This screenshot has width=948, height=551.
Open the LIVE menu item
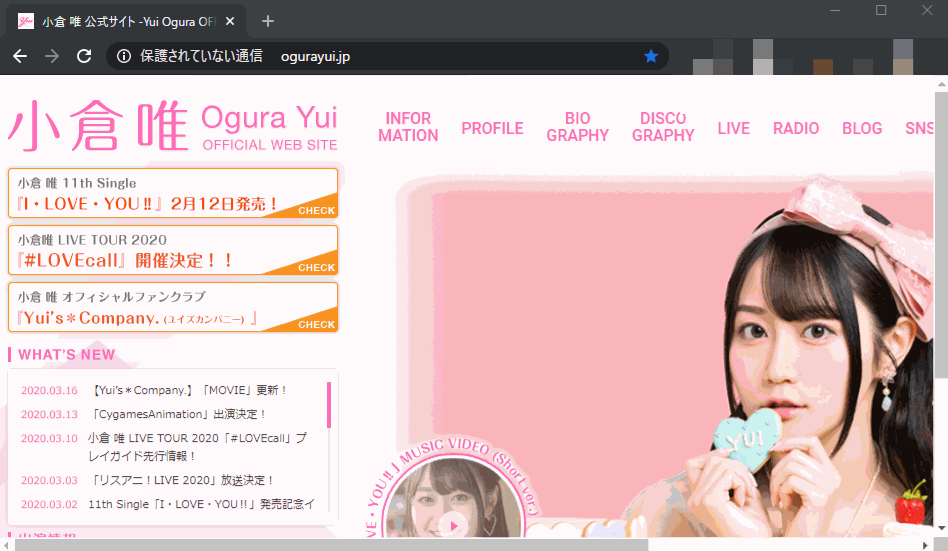click(733, 128)
